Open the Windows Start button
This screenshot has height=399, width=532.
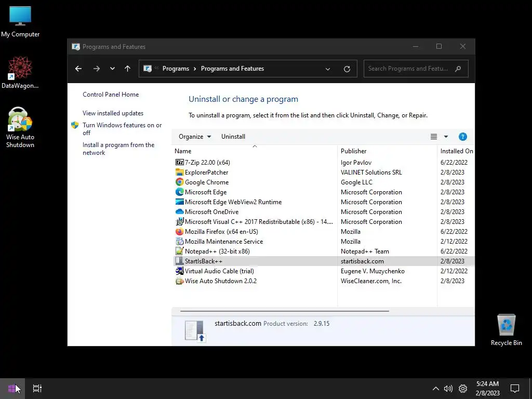[12, 389]
